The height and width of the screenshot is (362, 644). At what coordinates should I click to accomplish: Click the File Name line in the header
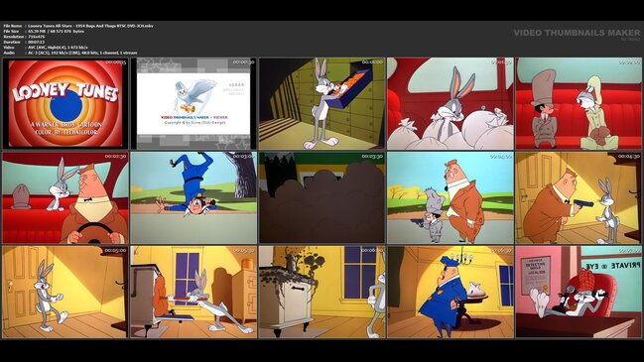click(78, 26)
